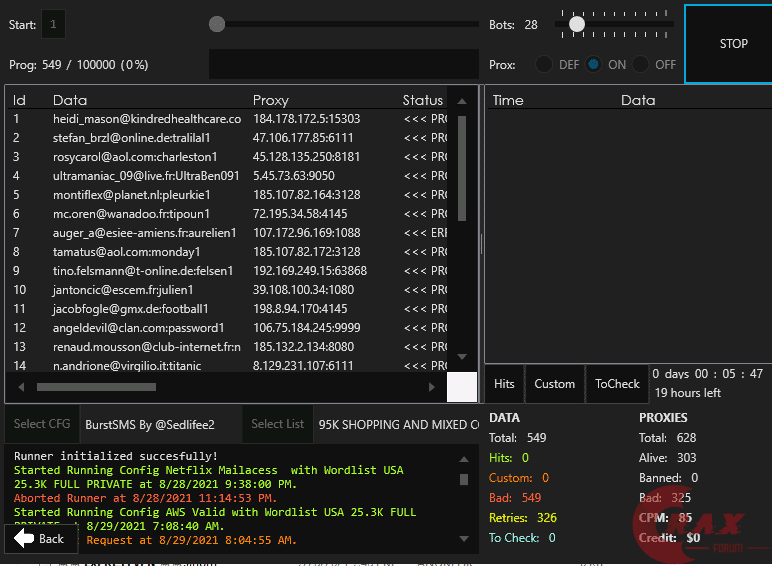
Task: Click the Start number input field
Action: [53, 24]
